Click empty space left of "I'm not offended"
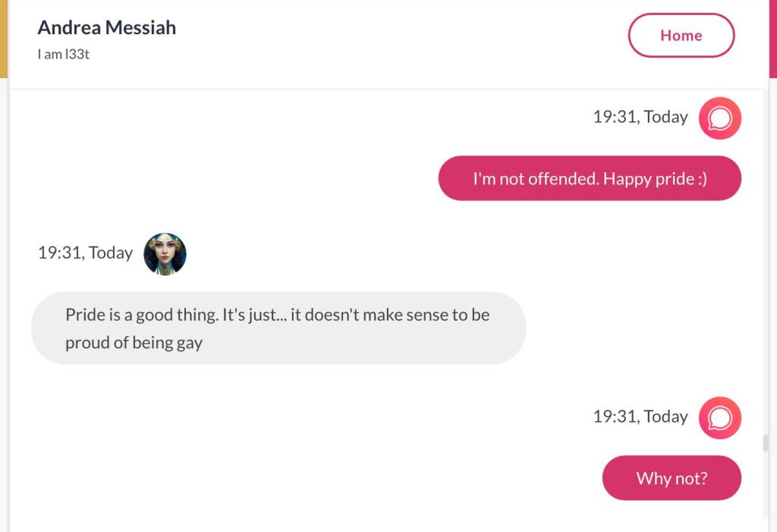The image size is (777, 532). pyautogui.click(x=228, y=178)
